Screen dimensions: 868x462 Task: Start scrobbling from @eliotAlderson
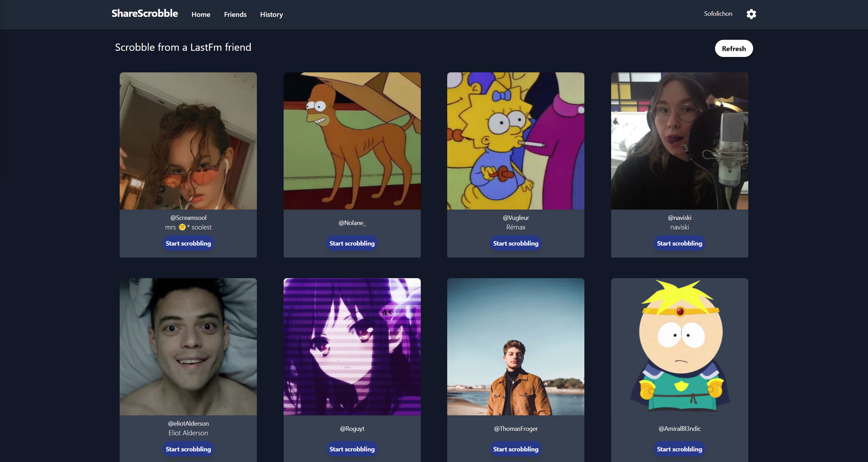[x=188, y=449]
